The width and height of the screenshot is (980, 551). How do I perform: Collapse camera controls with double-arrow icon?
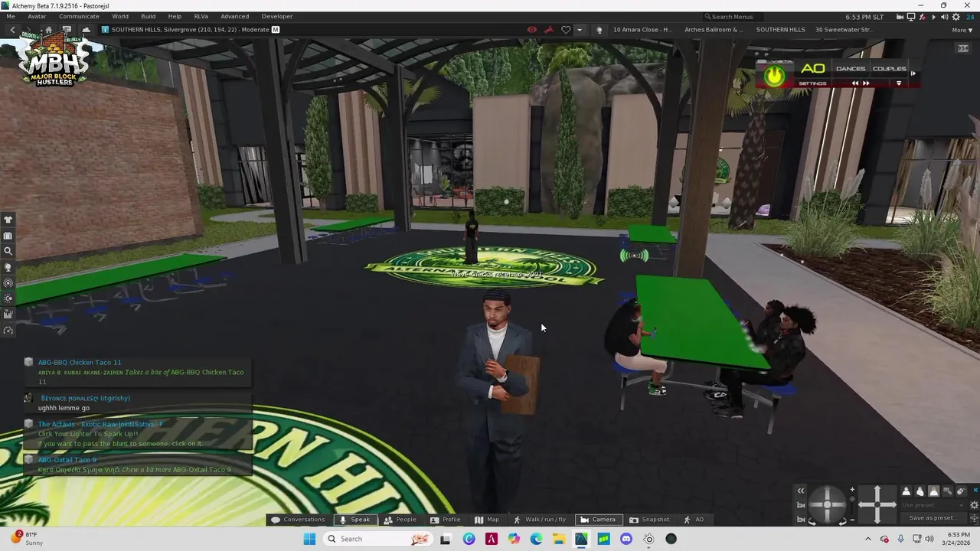coord(801,491)
